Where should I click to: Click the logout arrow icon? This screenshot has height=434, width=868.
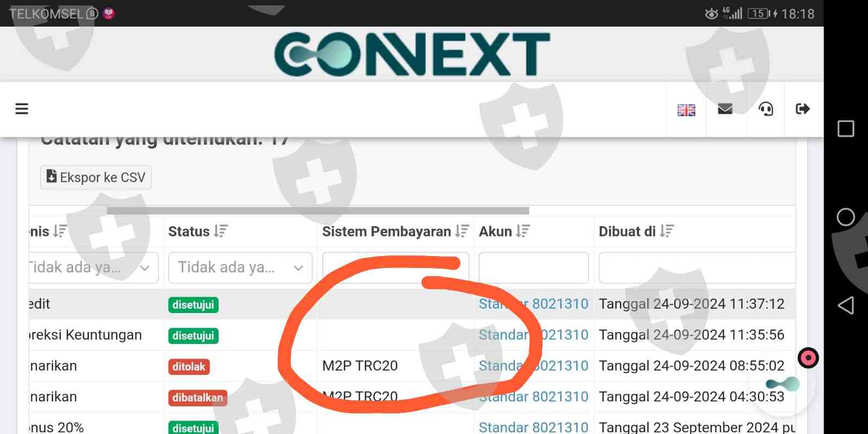[803, 109]
